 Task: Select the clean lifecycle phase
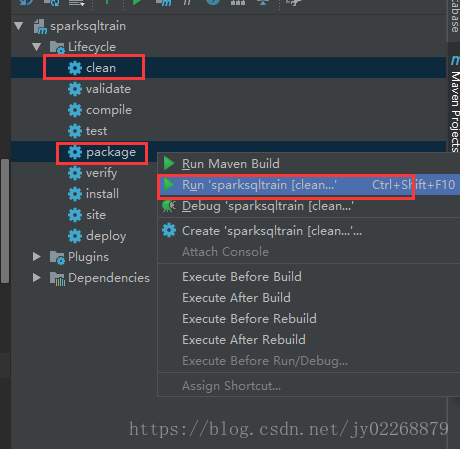point(101,68)
